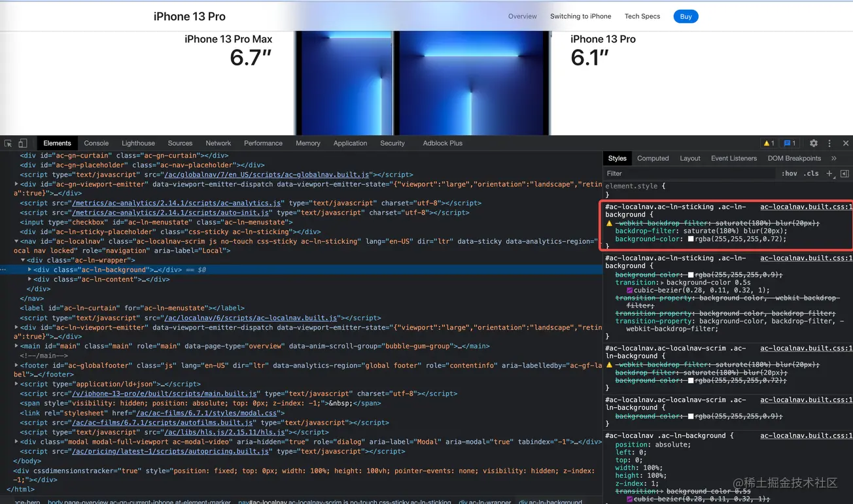This screenshot has width=853, height=504.
Task: Open the ac-localnav.built.css:1 stylesheet link
Action: [x=805, y=207]
